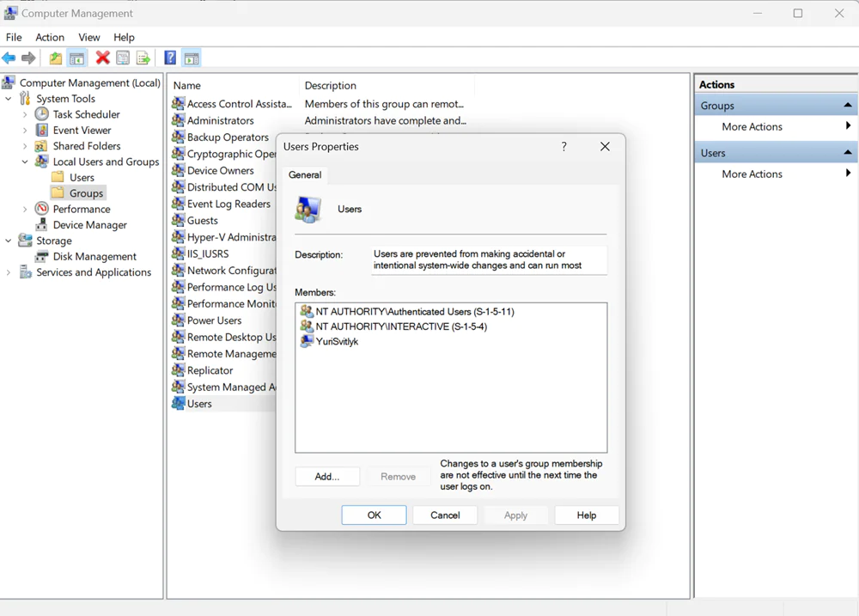The height and width of the screenshot is (616, 859).
Task: Click the Disk Management icon in tree
Action: [x=41, y=256]
